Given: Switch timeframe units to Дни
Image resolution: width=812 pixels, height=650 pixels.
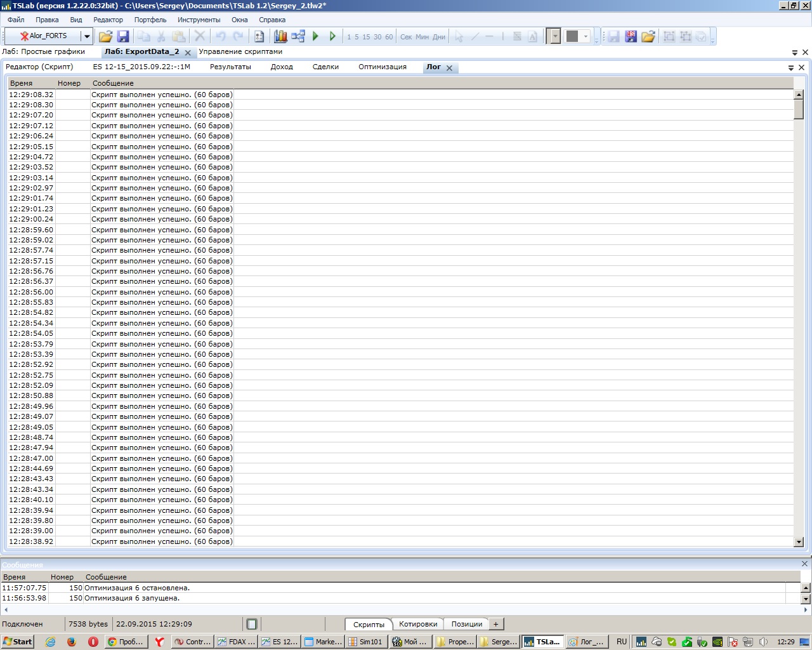Looking at the screenshot, I should pyautogui.click(x=439, y=37).
